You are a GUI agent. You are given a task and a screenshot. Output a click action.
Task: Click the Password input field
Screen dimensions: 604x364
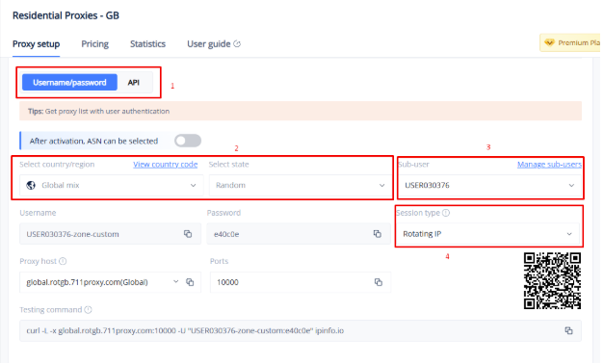pyautogui.click(x=299, y=234)
